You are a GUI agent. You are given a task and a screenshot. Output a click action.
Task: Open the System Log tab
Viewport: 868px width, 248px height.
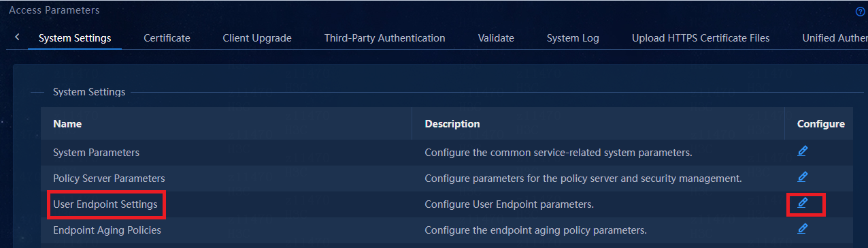(x=573, y=38)
